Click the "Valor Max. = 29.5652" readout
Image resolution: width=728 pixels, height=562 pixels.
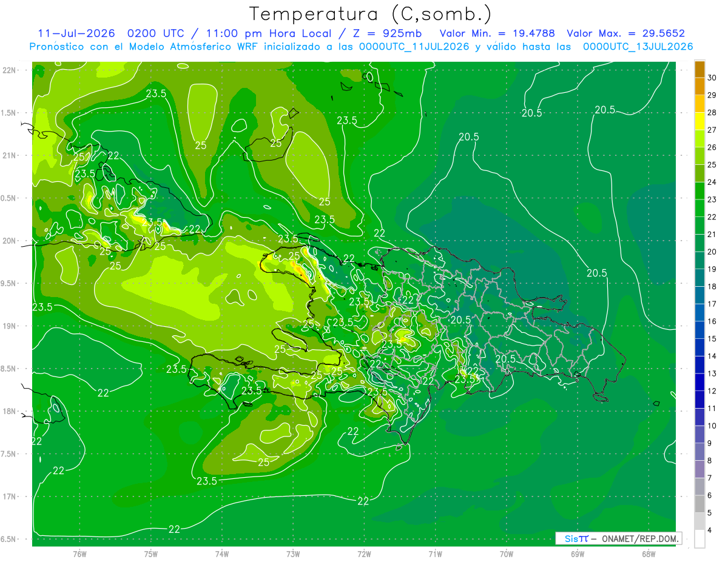coord(625,33)
